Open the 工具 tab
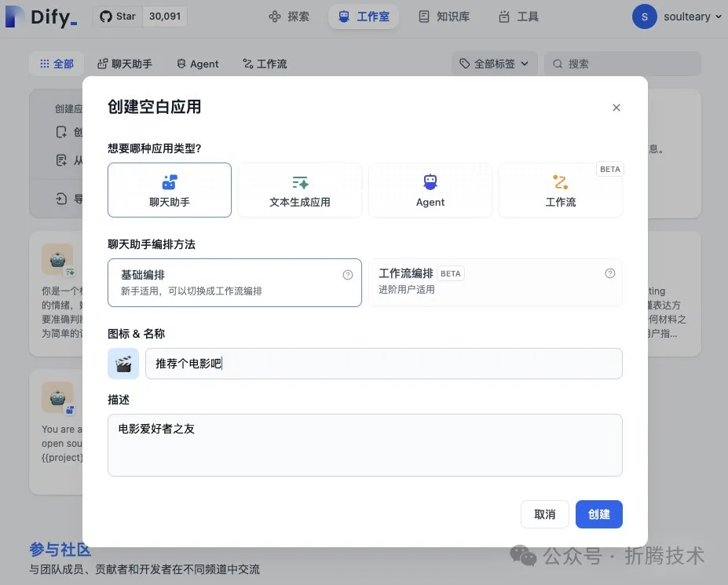This screenshot has width=728, height=585. [x=518, y=16]
